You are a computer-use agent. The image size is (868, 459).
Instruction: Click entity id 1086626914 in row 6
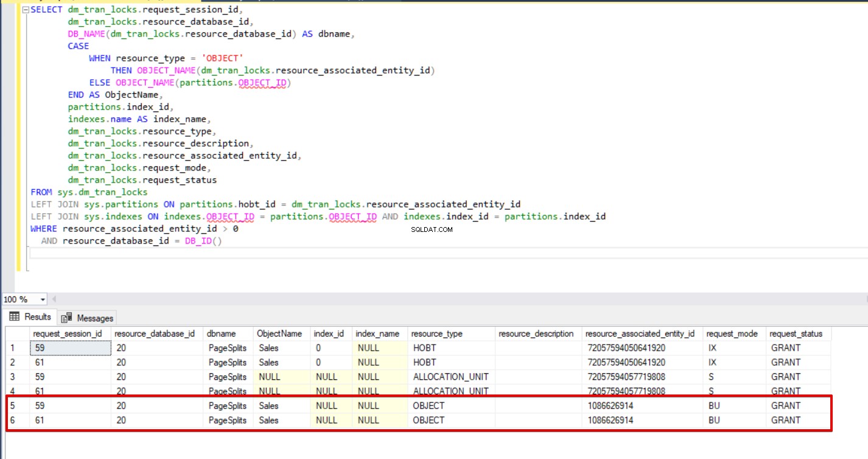(x=643, y=420)
